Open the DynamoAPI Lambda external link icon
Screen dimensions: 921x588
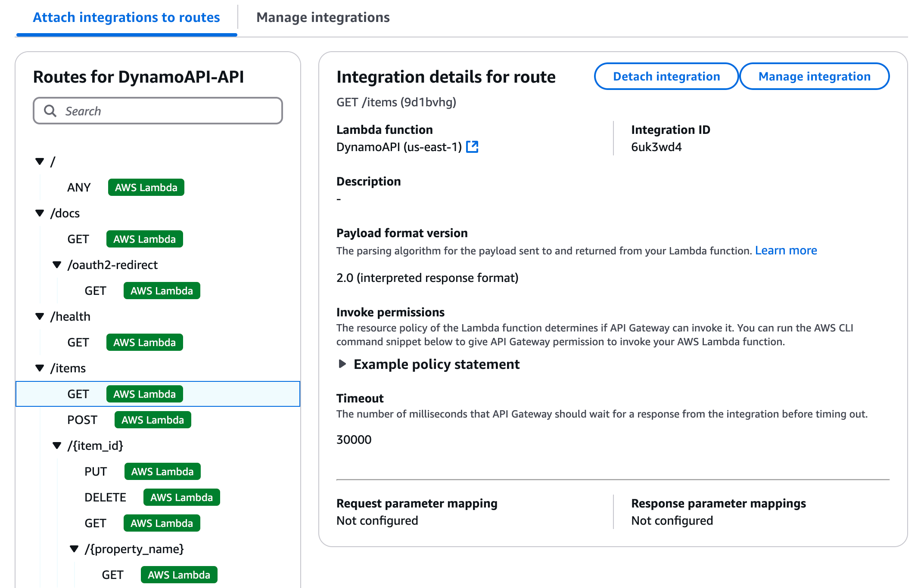[x=472, y=147]
